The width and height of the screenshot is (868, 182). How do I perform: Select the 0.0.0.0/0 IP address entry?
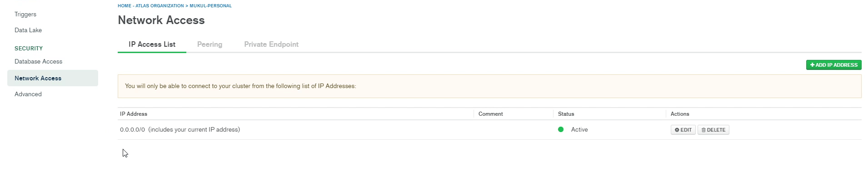click(x=132, y=130)
